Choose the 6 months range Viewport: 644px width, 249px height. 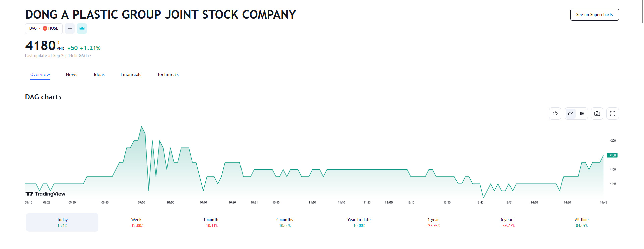[x=285, y=222]
